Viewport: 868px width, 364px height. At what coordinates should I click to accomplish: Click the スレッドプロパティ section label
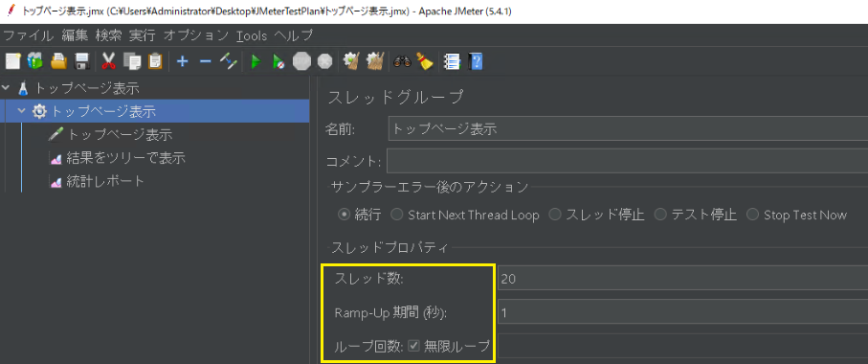pos(389,247)
